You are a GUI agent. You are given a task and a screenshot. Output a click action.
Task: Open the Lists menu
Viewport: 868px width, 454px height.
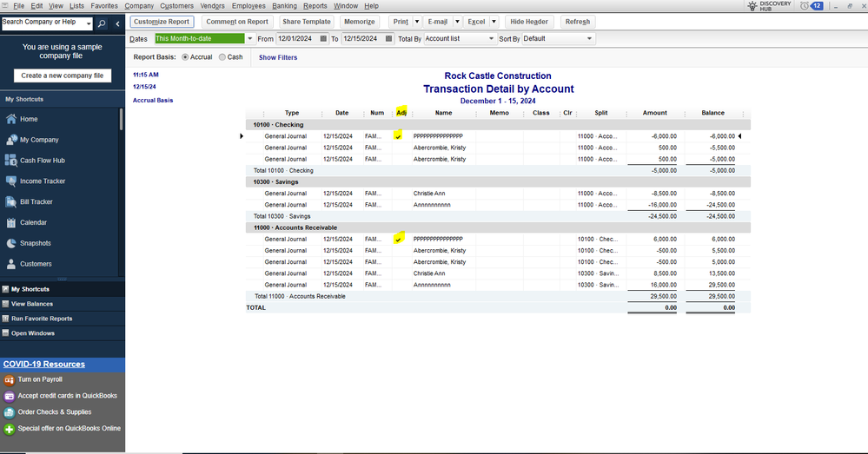click(x=77, y=6)
